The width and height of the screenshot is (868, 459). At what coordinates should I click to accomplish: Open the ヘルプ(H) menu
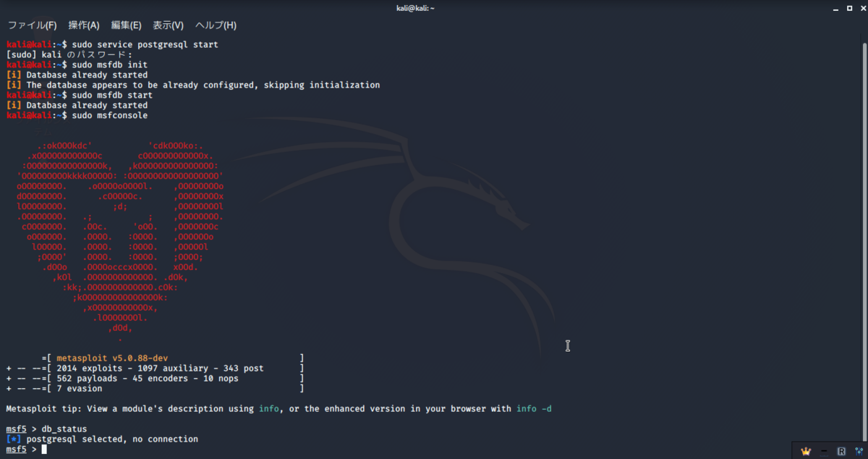(216, 25)
